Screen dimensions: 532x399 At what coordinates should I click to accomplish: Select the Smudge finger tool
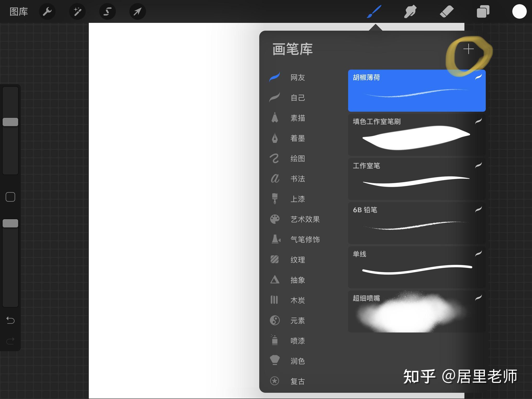pos(410,12)
